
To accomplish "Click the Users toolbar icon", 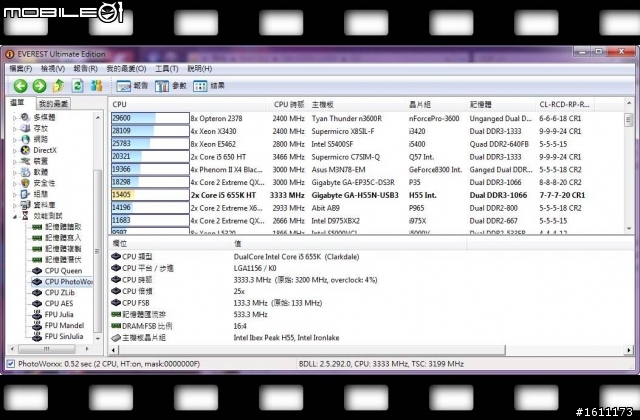I will (x=96, y=86).
